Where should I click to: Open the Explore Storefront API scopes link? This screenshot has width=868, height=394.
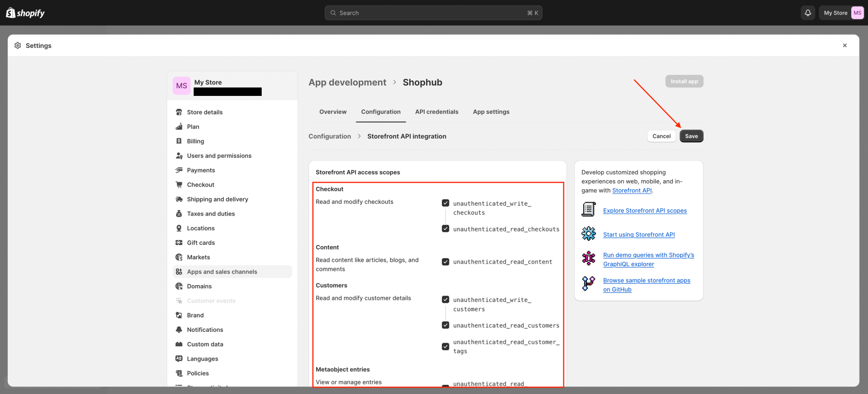pyautogui.click(x=645, y=210)
